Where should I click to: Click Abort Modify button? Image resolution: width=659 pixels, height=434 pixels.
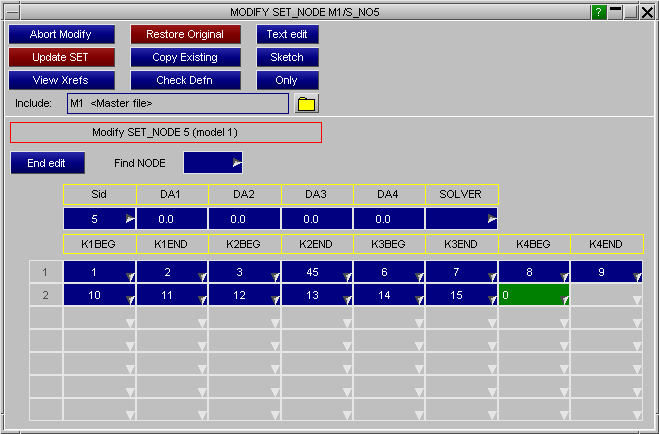point(62,34)
